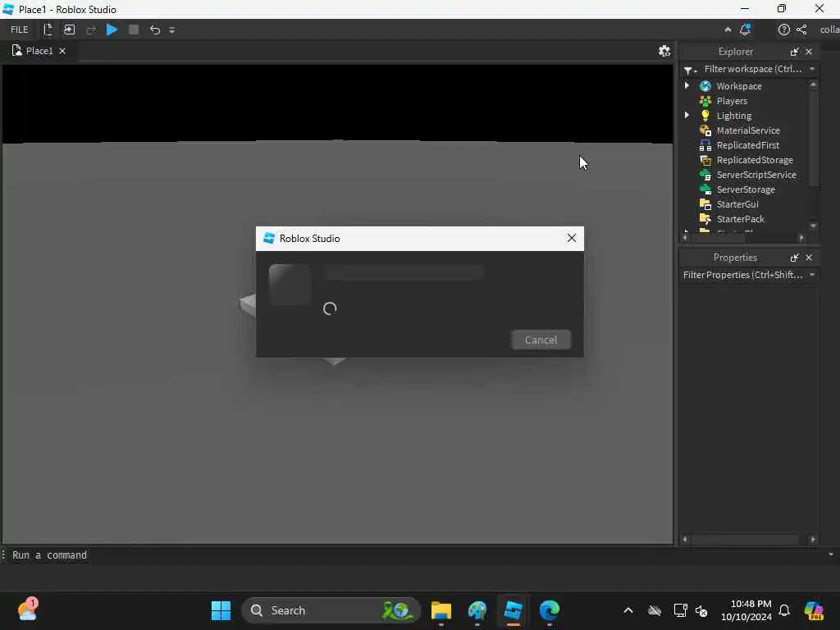Click the Explorer filter funnel icon
This screenshot has width=840, height=630.
(x=690, y=70)
